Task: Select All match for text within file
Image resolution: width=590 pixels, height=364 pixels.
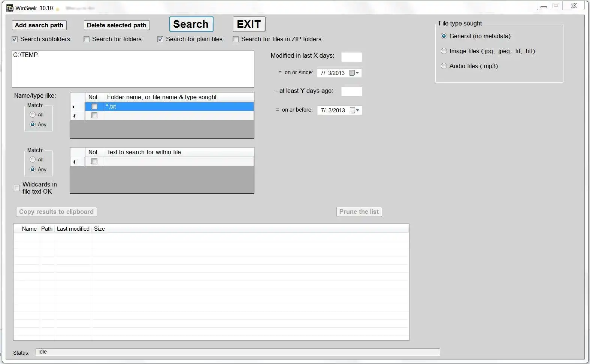Action: [x=33, y=160]
